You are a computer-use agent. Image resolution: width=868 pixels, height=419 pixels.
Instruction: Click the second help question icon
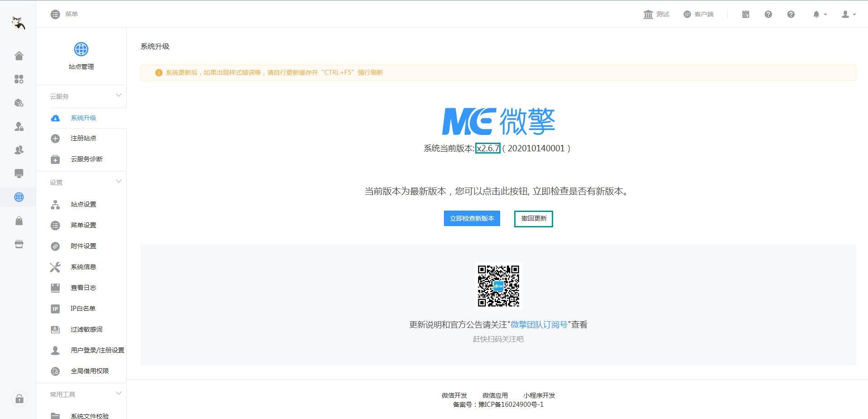(791, 14)
